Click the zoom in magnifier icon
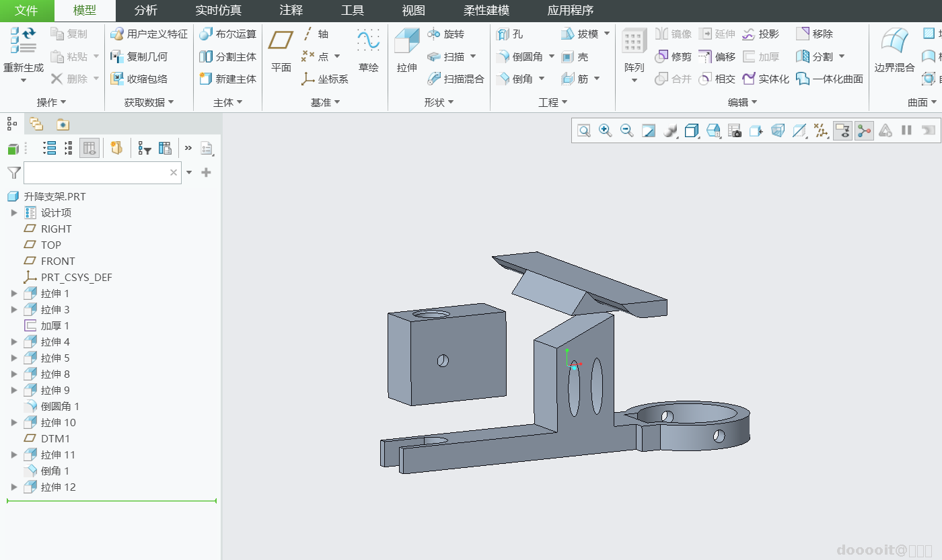 (606, 131)
